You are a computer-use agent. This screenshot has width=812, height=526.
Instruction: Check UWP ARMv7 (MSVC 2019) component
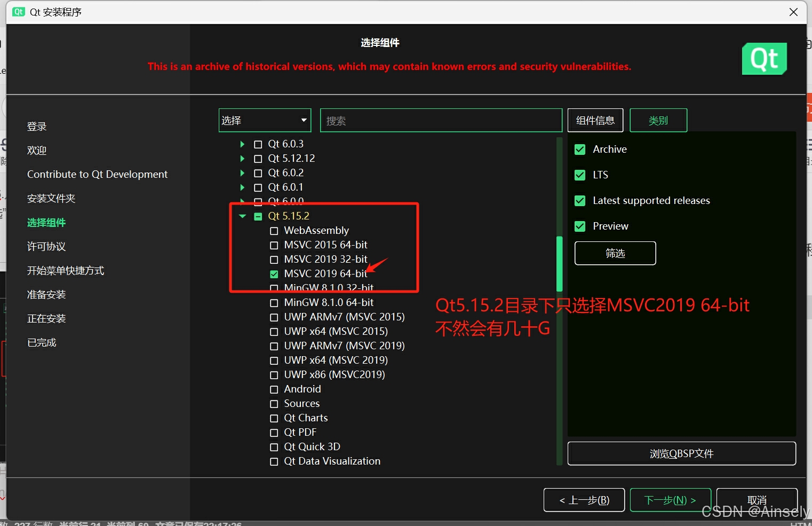pos(274,346)
